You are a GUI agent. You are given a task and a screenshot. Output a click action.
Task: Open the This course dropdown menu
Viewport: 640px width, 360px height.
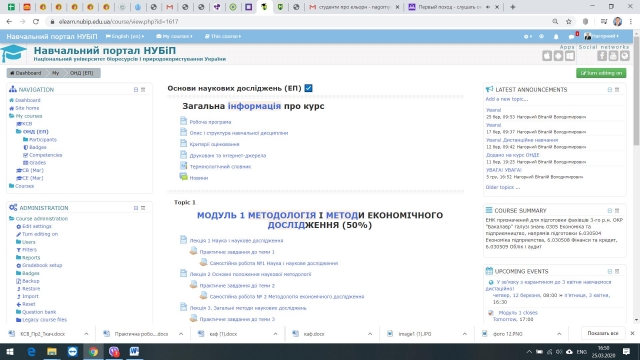pyautogui.click(x=223, y=36)
